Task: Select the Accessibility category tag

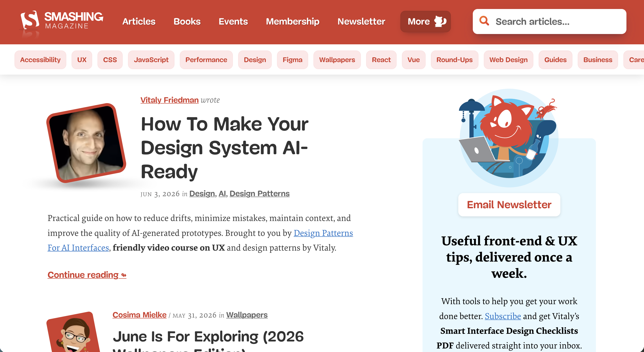Action: pos(40,60)
